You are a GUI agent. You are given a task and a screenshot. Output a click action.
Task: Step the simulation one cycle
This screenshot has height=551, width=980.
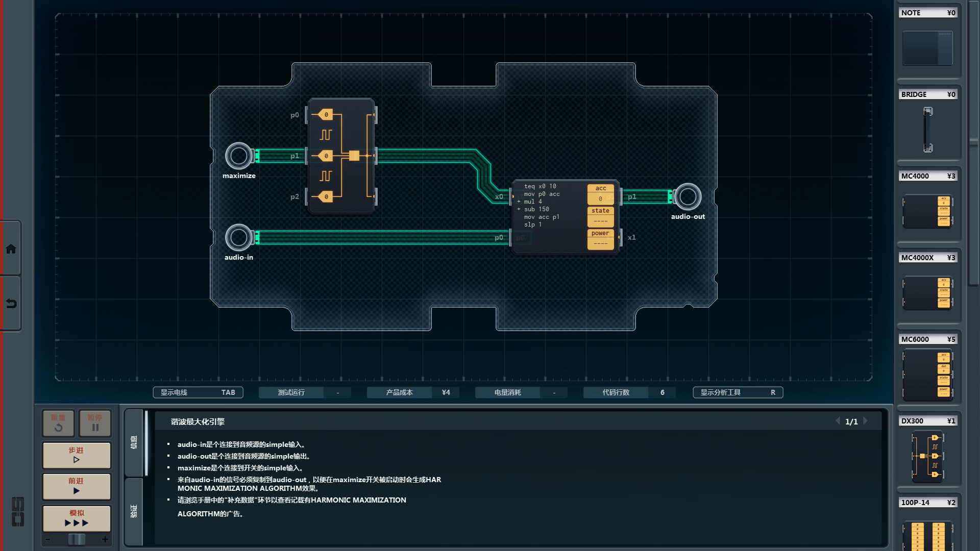[77, 455]
